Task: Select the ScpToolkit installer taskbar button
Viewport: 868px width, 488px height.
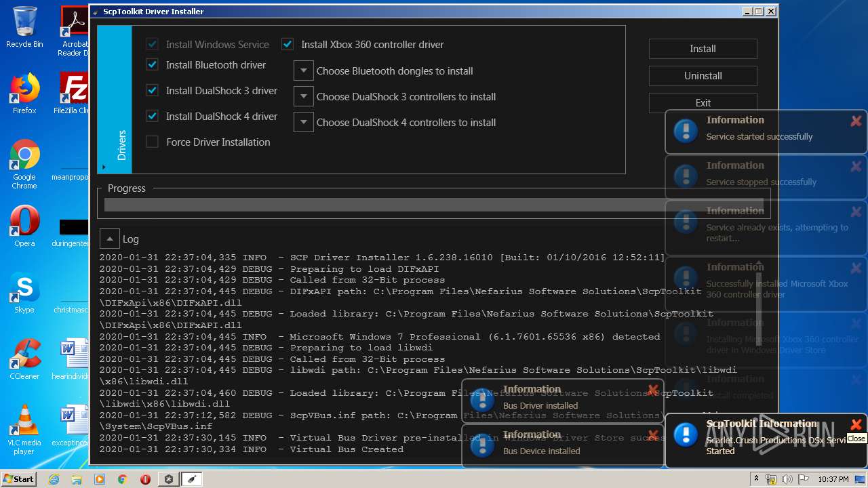Action: click(192, 479)
